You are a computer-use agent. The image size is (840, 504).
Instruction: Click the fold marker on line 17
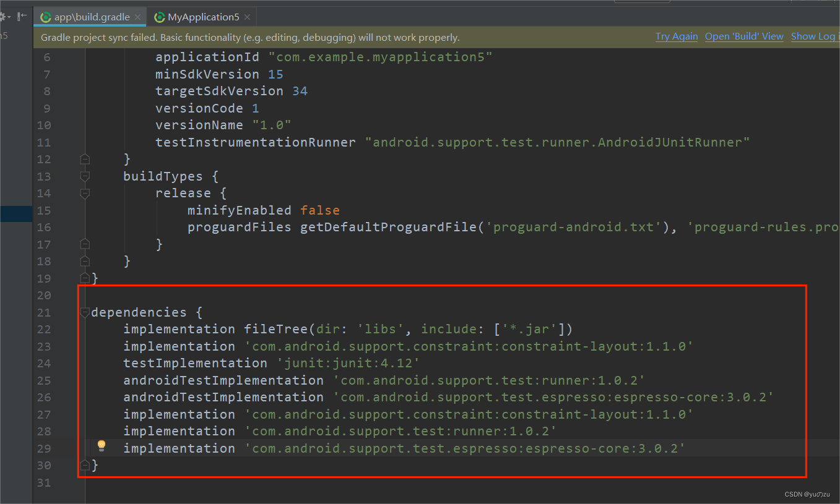pos(85,244)
